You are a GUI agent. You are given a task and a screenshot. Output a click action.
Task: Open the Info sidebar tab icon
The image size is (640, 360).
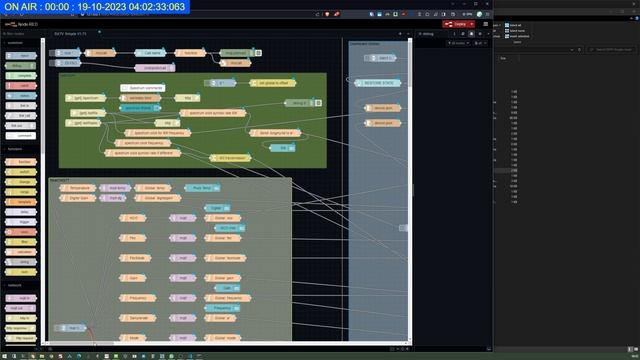454,34
